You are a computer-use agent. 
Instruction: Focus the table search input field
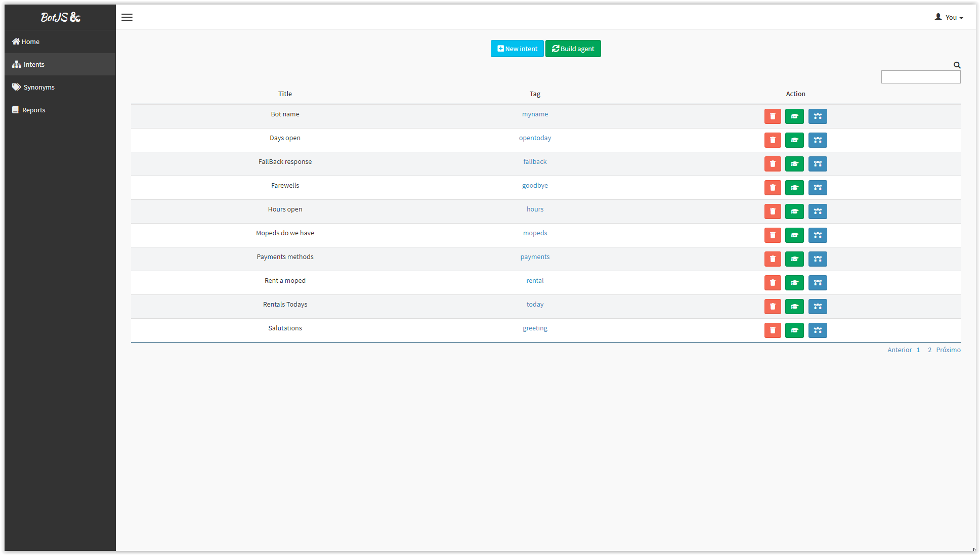920,77
